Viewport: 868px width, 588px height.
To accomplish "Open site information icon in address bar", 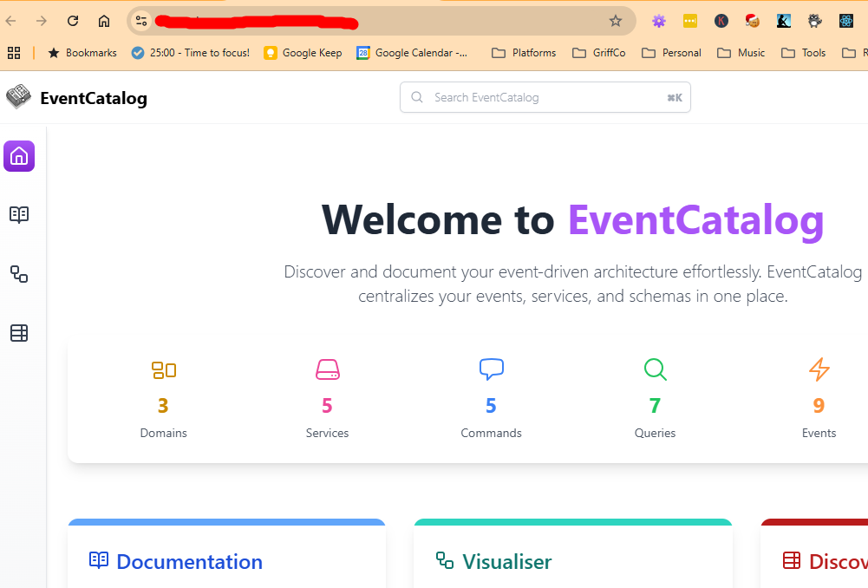I will (x=141, y=21).
